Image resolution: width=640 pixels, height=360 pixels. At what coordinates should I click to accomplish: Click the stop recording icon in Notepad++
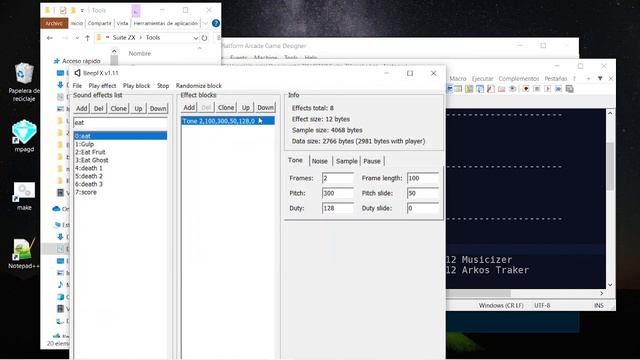coord(537,89)
